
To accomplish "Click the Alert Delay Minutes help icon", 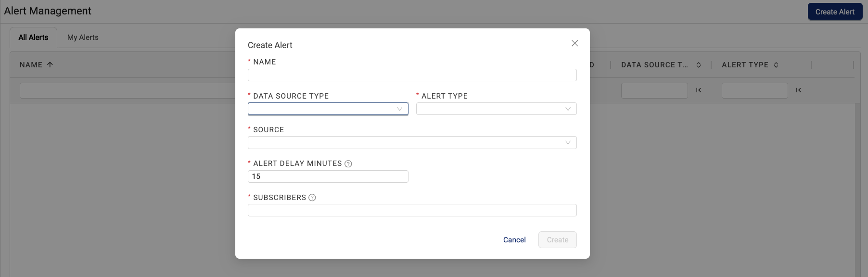I will point(348,164).
